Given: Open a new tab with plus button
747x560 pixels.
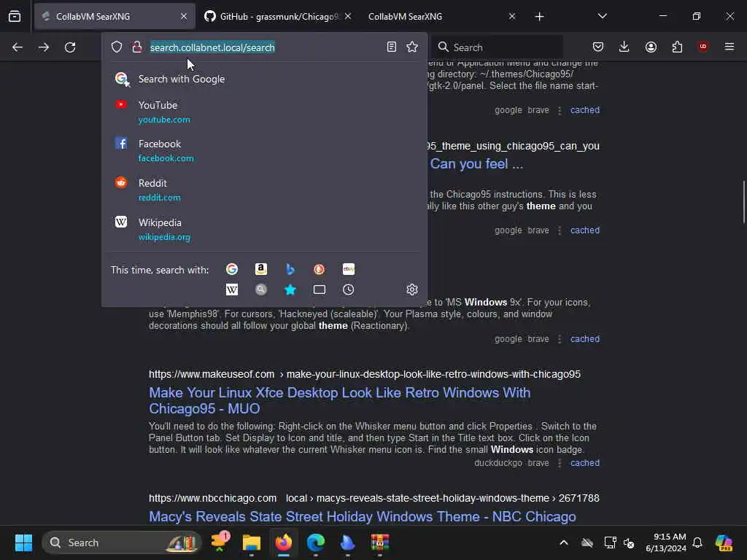Looking at the screenshot, I should click(x=539, y=17).
